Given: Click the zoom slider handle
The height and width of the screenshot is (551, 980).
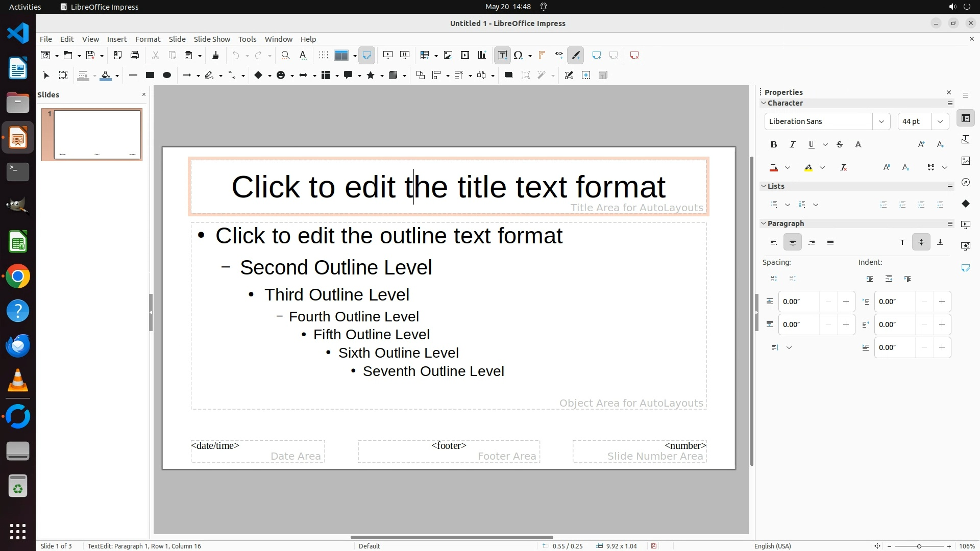Looking at the screenshot, I should [919, 546].
